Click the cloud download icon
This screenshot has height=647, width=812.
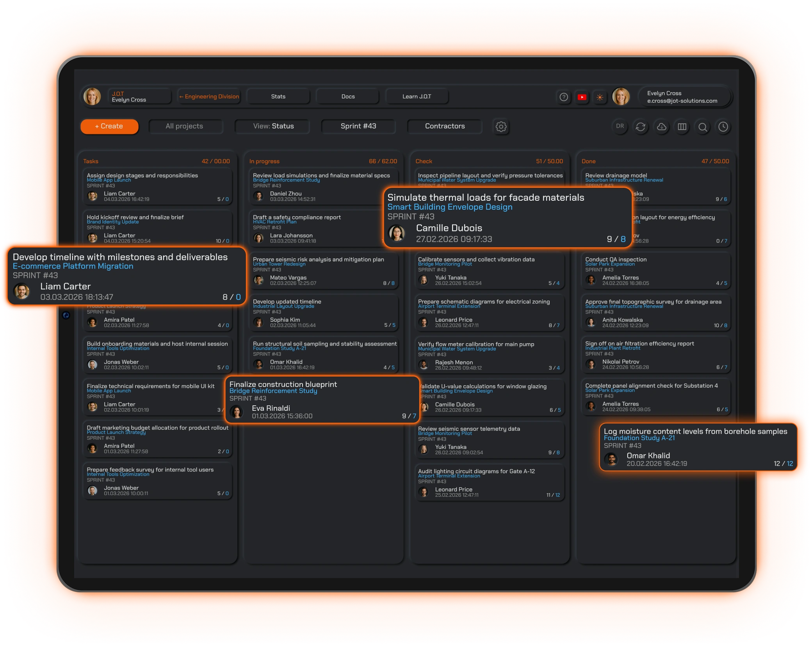pos(661,127)
